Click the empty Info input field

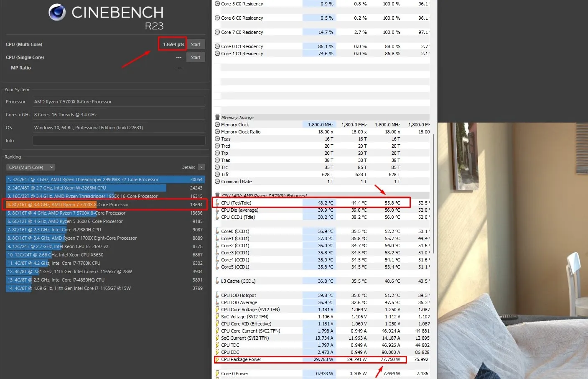pos(119,141)
